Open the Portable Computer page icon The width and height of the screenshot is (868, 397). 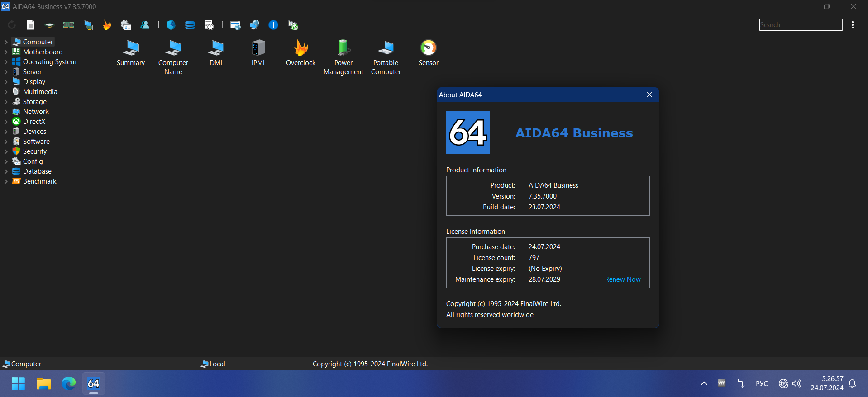(386, 58)
